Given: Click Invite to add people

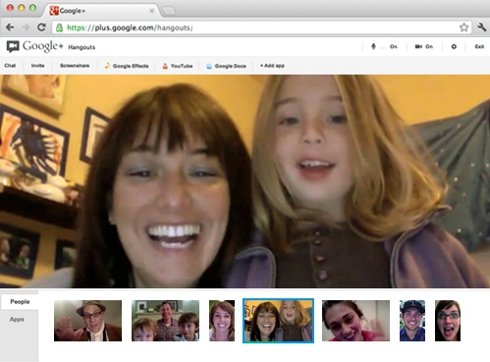Looking at the screenshot, I should (x=38, y=66).
